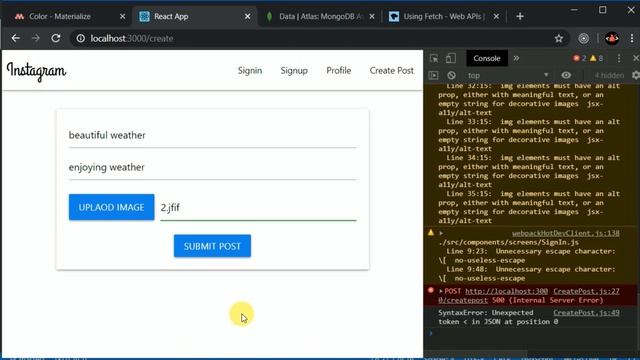Click the red error icon beside POST
Screen dimensions: 640x360
coord(431,291)
